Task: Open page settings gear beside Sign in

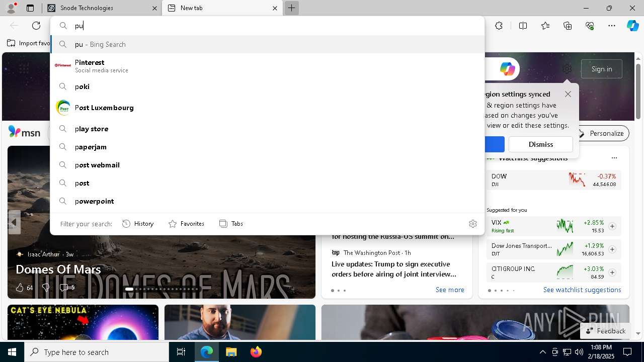Action: [567, 69]
